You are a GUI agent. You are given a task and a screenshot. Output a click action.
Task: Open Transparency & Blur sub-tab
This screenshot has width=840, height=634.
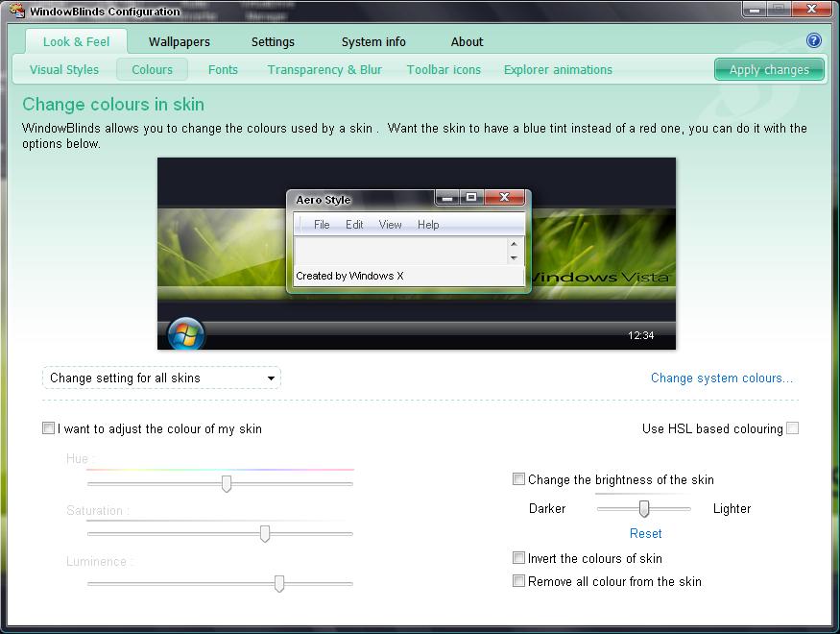(324, 70)
